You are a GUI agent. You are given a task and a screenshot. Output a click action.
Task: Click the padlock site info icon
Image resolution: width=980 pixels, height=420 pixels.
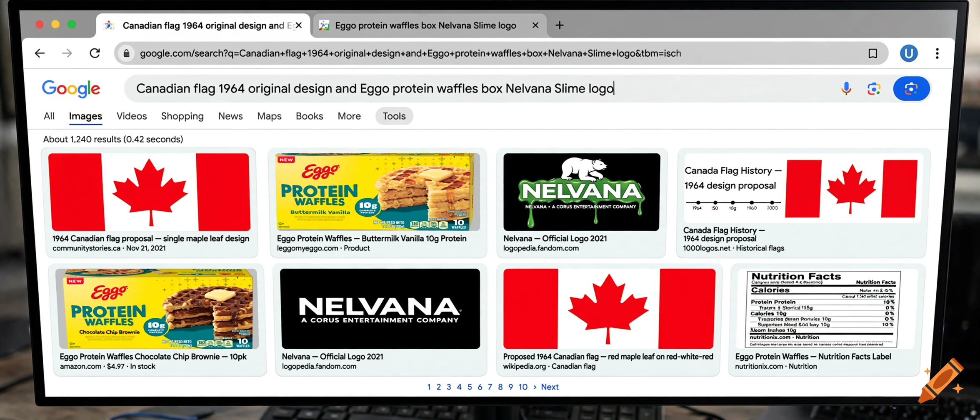click(x=127, y=53)
